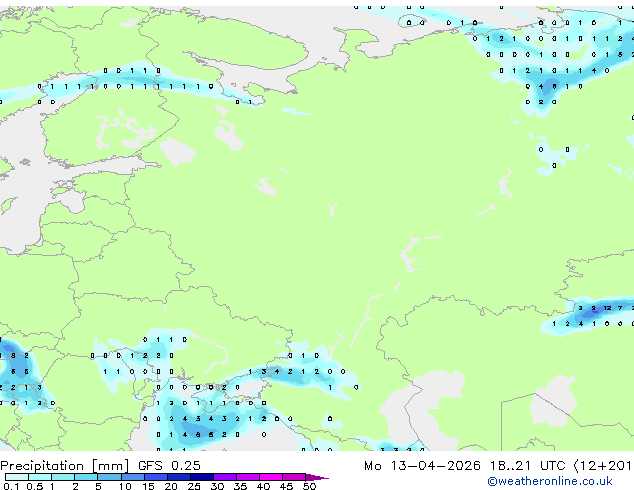634x490 pixels.
Task: Click the legend label '0.1'
Action: tap(11, 486)
